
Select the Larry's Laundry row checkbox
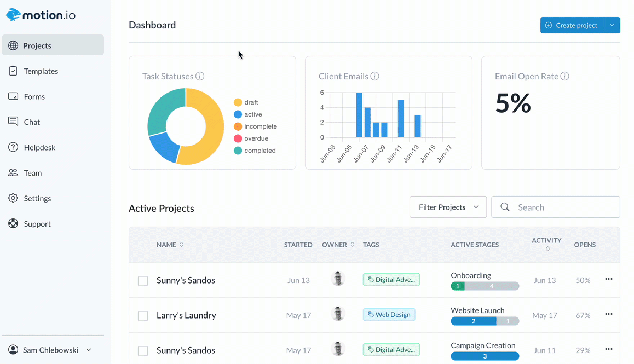tap(143, 316)
